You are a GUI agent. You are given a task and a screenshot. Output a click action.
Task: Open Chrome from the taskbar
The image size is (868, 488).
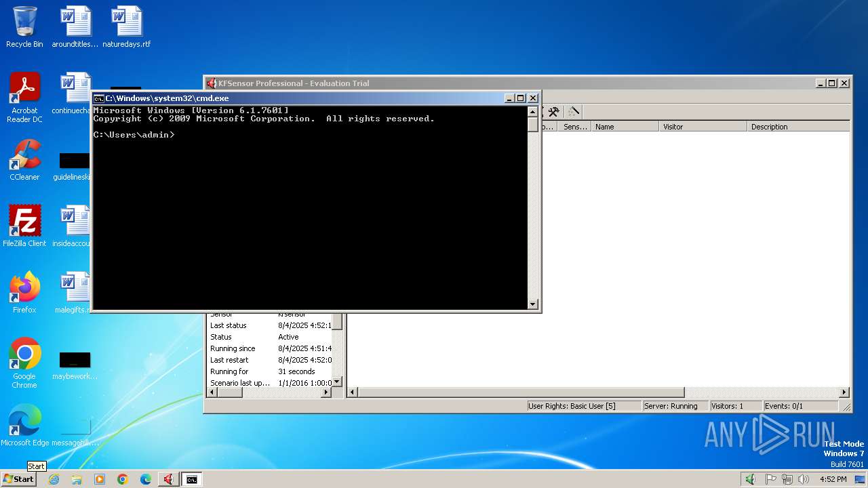(123, 479)
